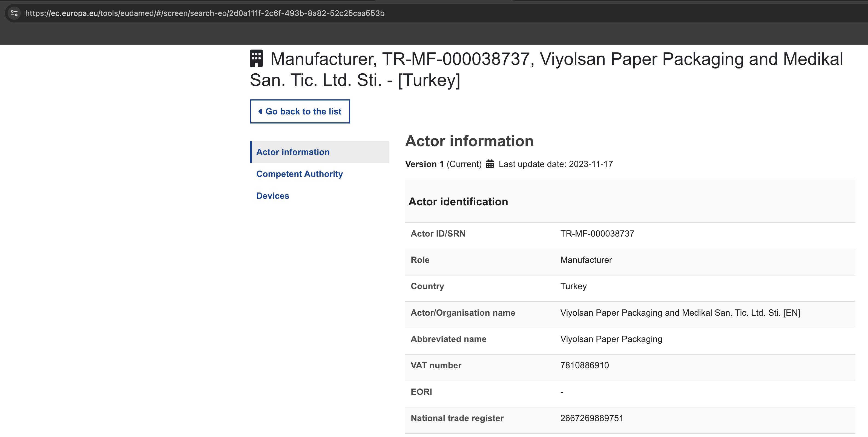
Task: Click the Role value Manufacturer in table
Action: 586,260
